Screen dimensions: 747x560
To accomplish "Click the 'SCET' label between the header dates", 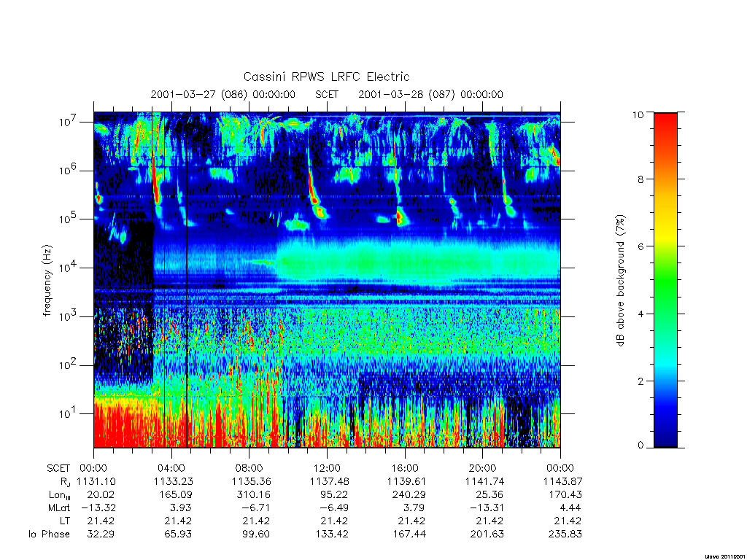I will (x=327, y=94).
